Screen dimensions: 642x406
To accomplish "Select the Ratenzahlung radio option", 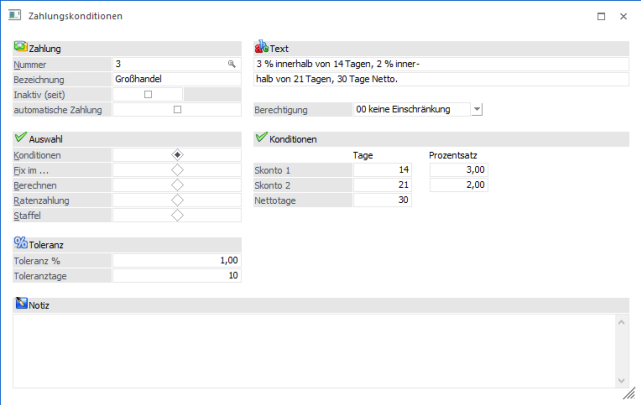I will [x=177, y=200].
